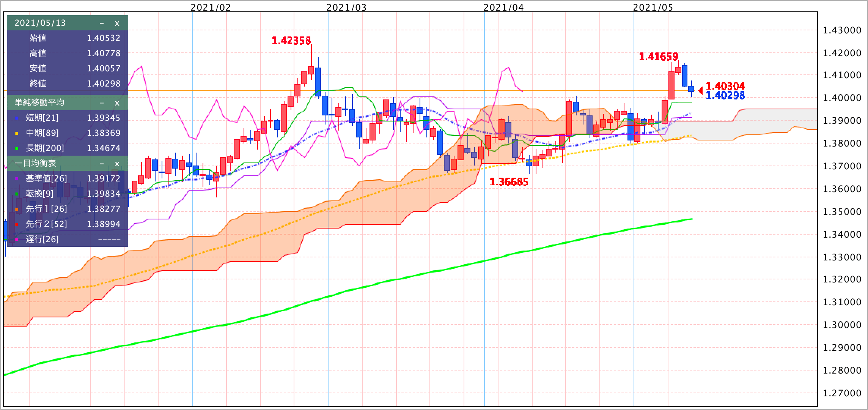Click the green 転換[9] color marker
This screenshot has height=410, width=868.
pyautogui.click(x=17, y=194)
